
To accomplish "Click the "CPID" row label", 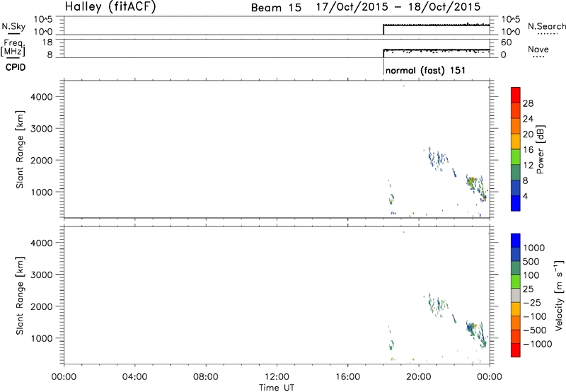I will click(16, 67).
